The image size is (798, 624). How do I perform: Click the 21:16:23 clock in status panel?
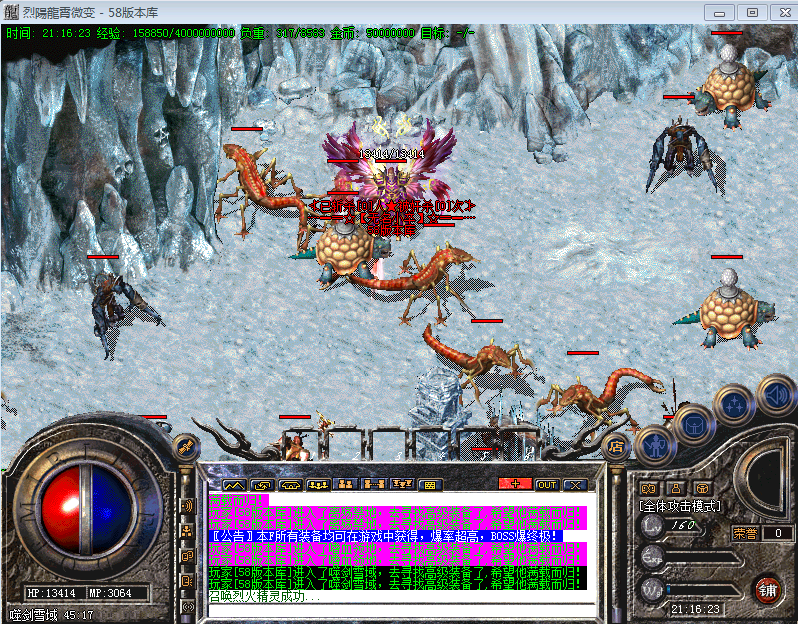tap(695, 609)
